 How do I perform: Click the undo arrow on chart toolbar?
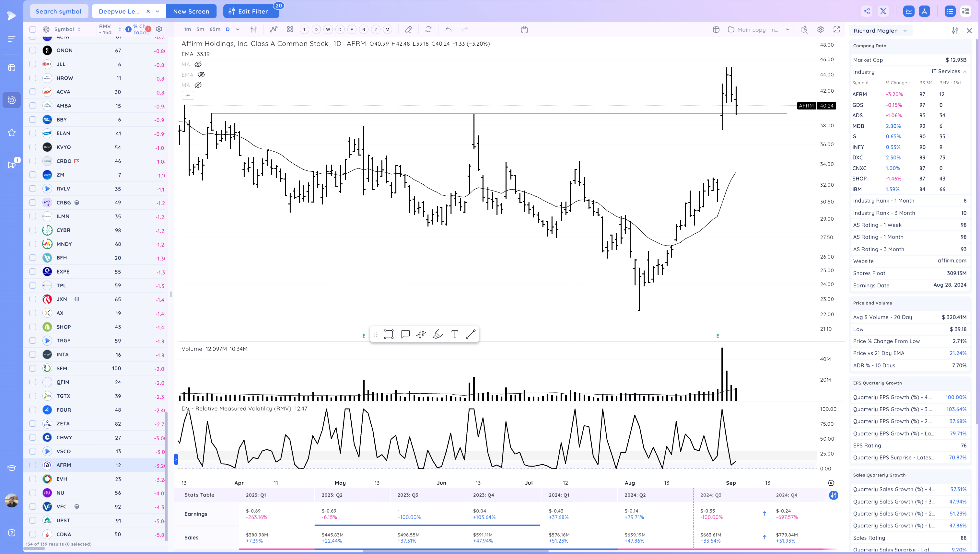pos(449,29)
